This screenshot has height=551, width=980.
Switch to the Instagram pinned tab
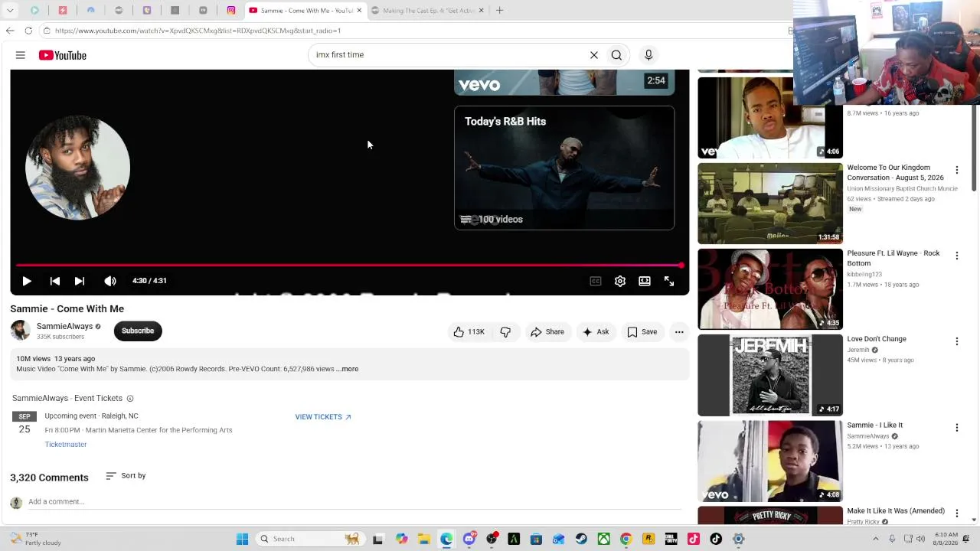tap(231, 11)
